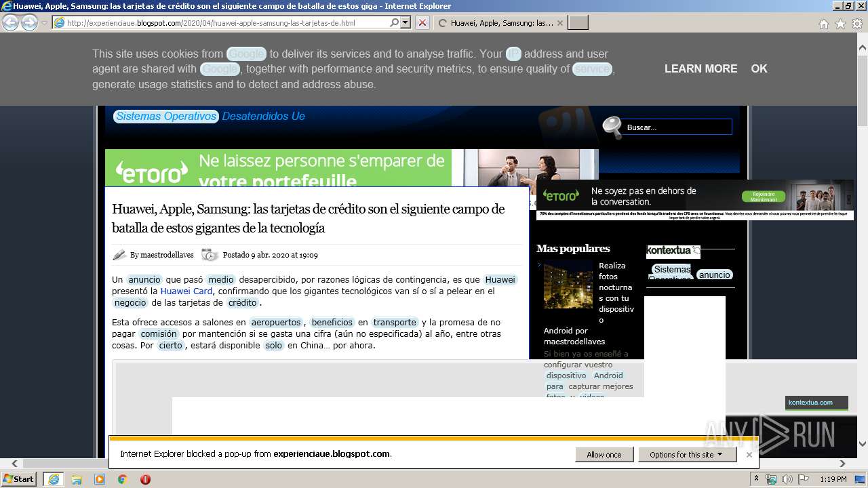
Task: Close the Huawei, Apple, Samsung tab
Action: [559, 23]
